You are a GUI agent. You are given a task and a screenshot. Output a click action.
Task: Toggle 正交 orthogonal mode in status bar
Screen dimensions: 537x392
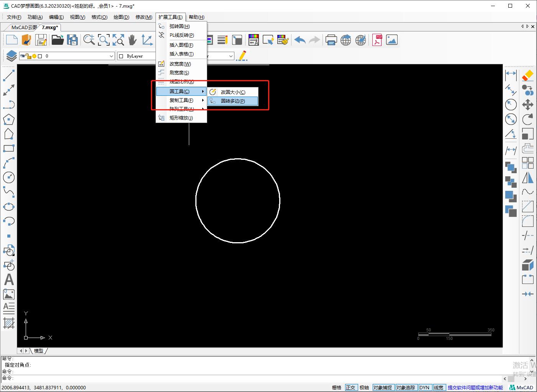pyautogui.click(x=351, y=387)
